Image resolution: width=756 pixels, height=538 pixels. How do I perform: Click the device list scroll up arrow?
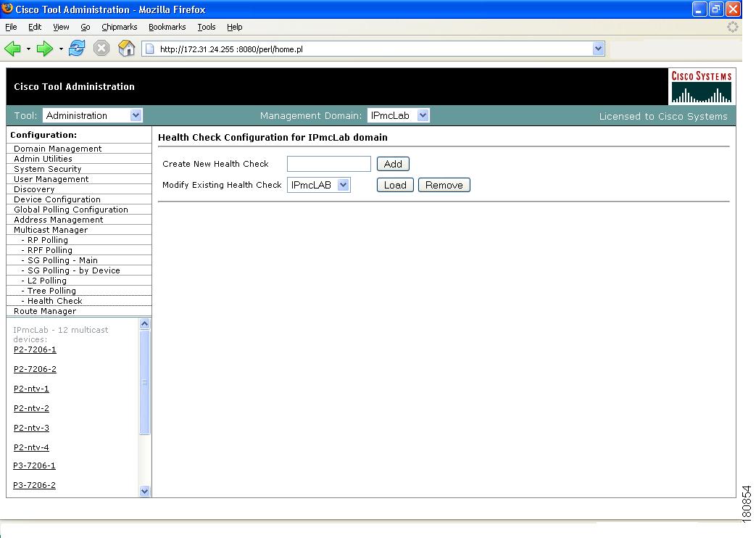(144, 324)
